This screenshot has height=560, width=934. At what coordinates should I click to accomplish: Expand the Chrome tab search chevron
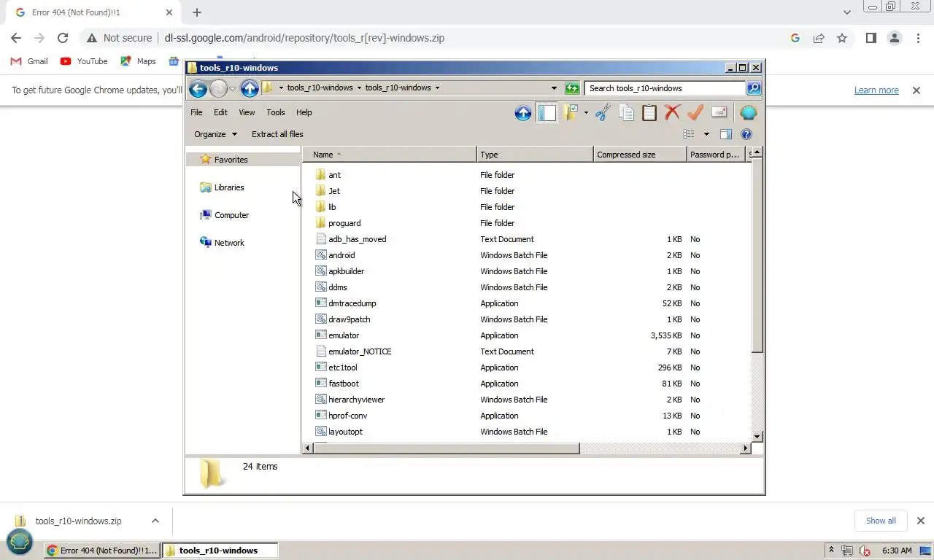[x=847, y=12]
